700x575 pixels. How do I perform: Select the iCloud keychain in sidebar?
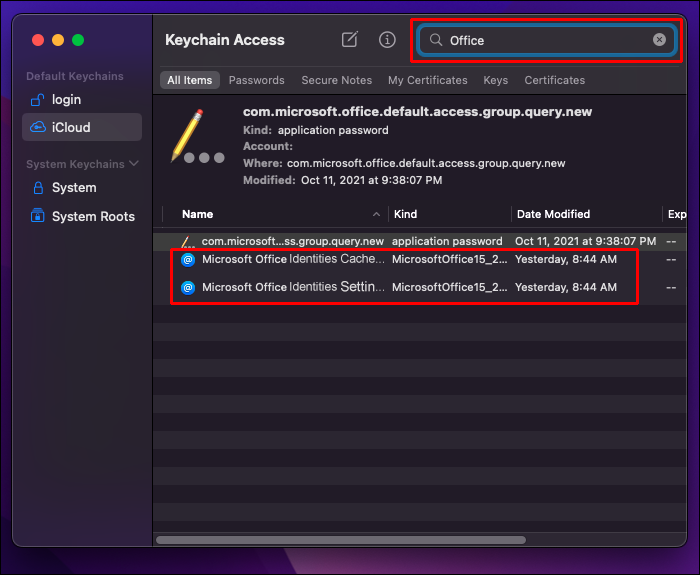(71, 127)
